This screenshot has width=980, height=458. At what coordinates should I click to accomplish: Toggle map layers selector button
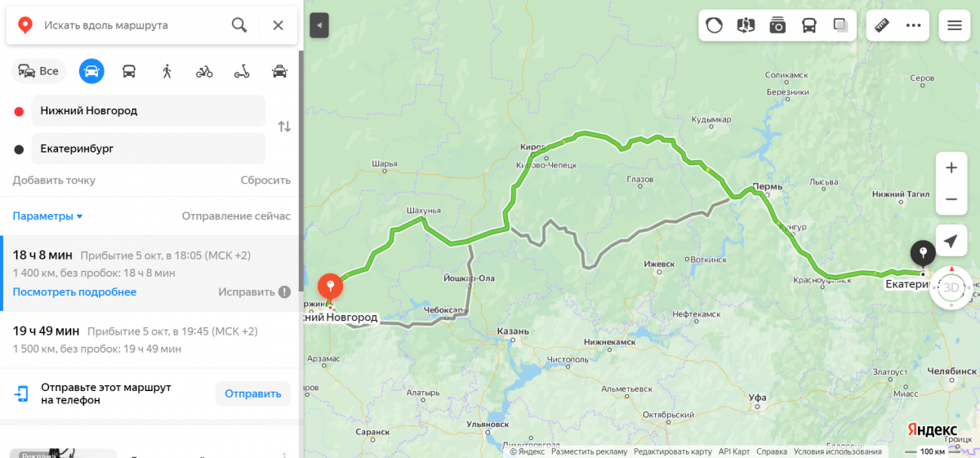[x=840, y=25]
